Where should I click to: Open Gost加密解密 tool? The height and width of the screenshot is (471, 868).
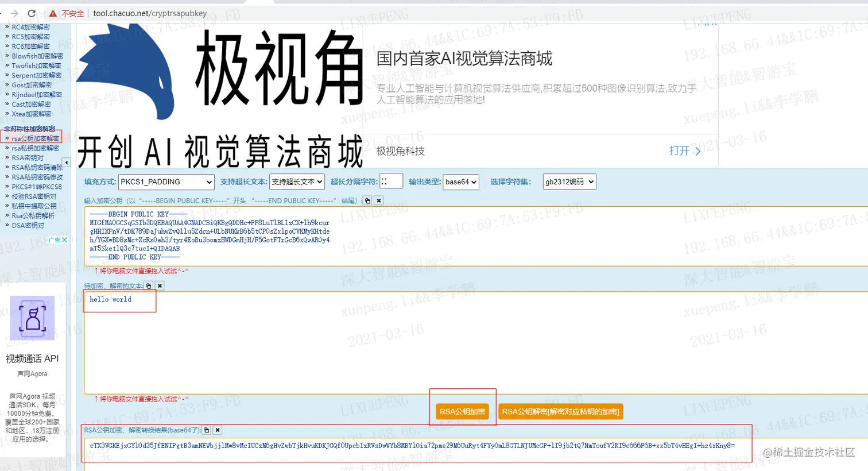click(x=32, y=85)
